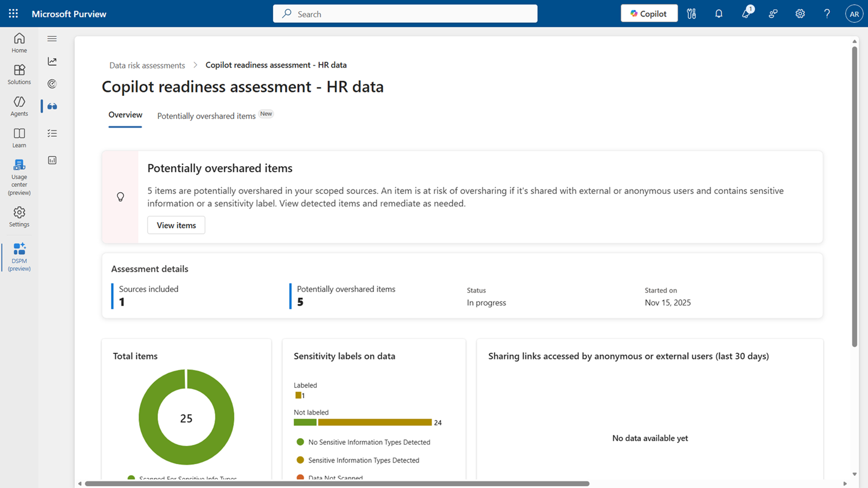The image size is (868, 488).
Task: Open Agents in the sidebar
Action: [x=19, y=106]
